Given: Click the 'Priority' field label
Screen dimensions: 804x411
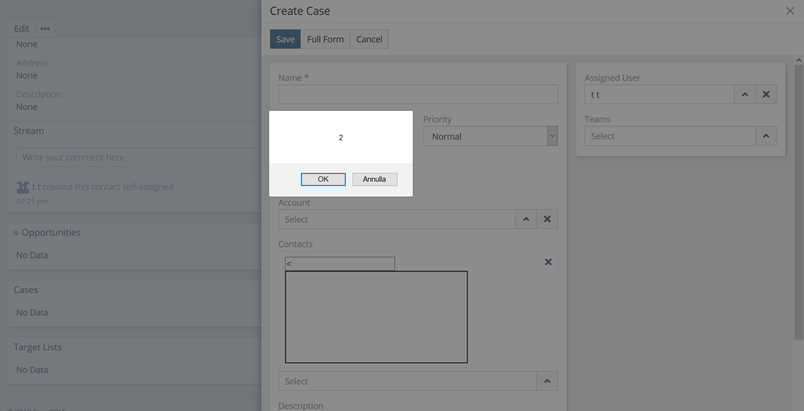Looking at the screenshot, I should 437,119.
